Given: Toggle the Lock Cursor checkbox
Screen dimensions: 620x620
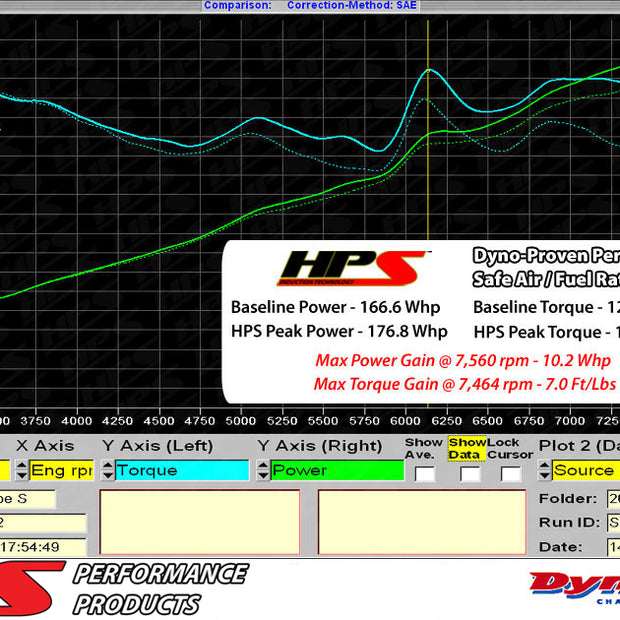Looking at the screenshot, I should pos(510,474).
